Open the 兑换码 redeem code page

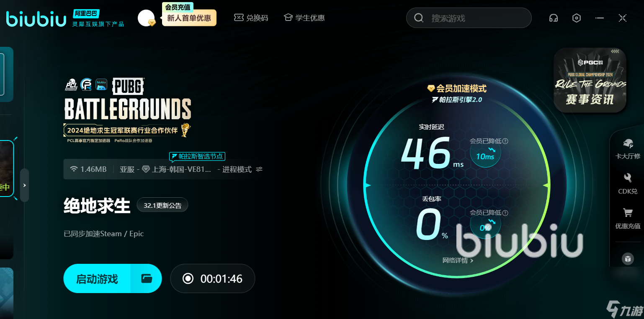(x=251, y=18)
